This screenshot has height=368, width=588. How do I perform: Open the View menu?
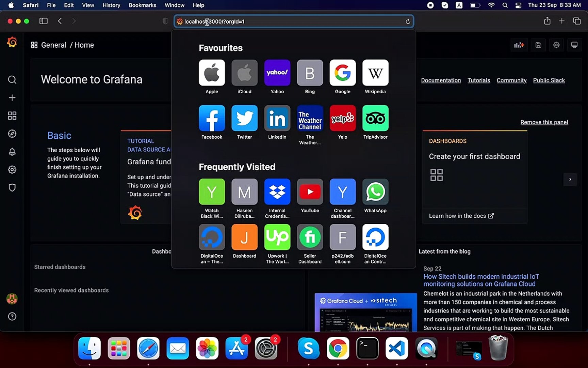pos(88,5)
